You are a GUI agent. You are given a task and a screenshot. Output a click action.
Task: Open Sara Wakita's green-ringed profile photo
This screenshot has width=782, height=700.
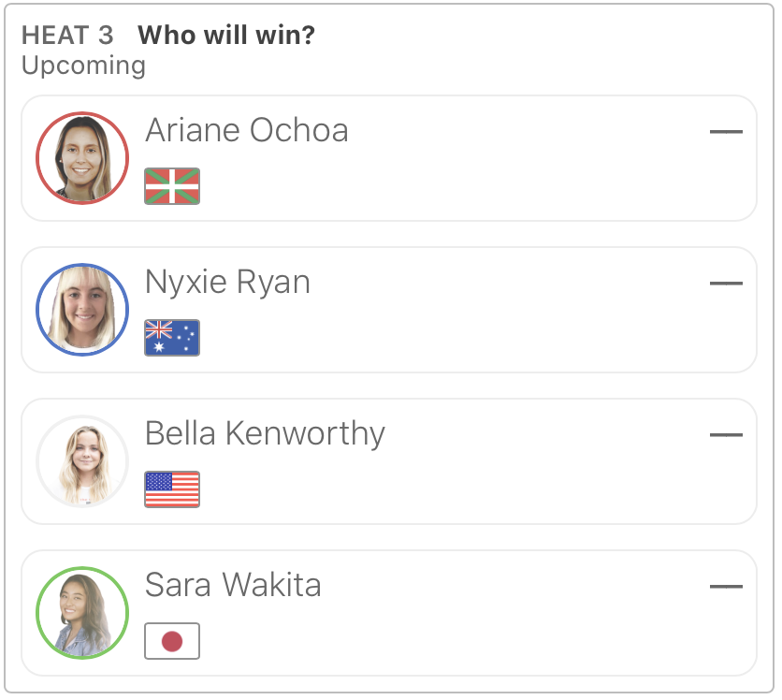pyautogui.click(x=82, y=613)
